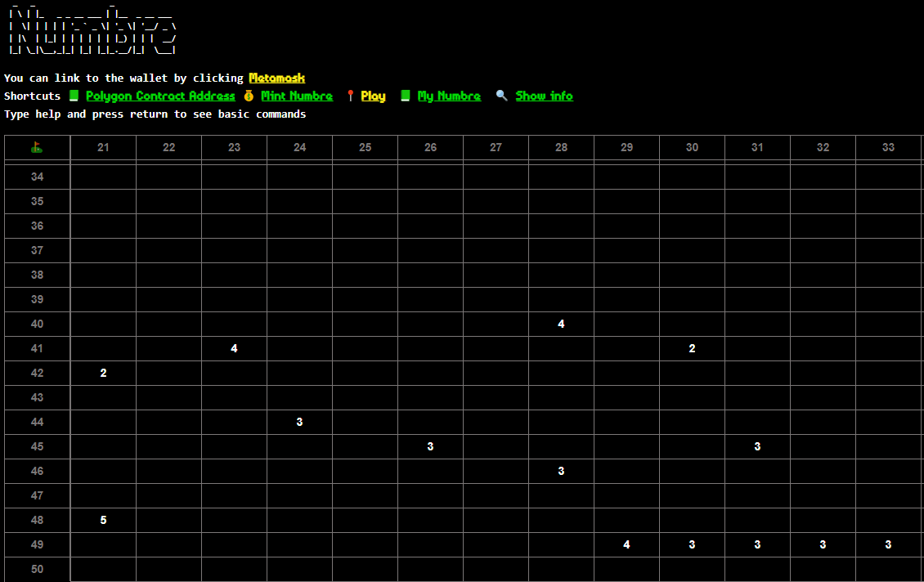Click the green book icon before My Numbre
The image size is (924, 582).
[406, 96]
